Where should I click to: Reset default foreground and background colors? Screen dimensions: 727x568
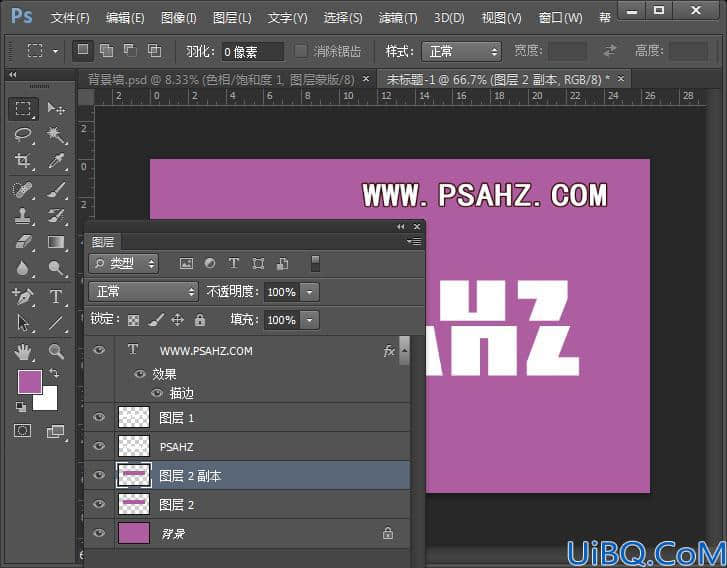21,407
